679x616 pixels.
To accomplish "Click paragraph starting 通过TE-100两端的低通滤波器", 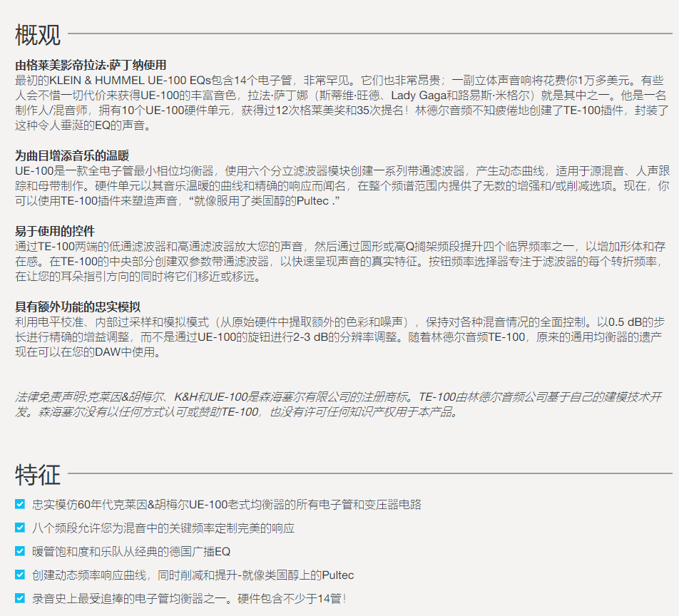I will click(340, 262).
